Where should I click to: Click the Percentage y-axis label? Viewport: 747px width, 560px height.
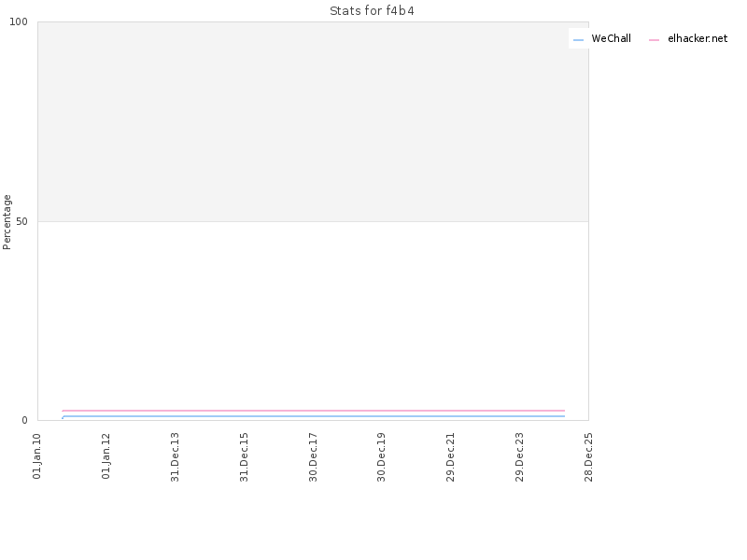click(7, 222)
